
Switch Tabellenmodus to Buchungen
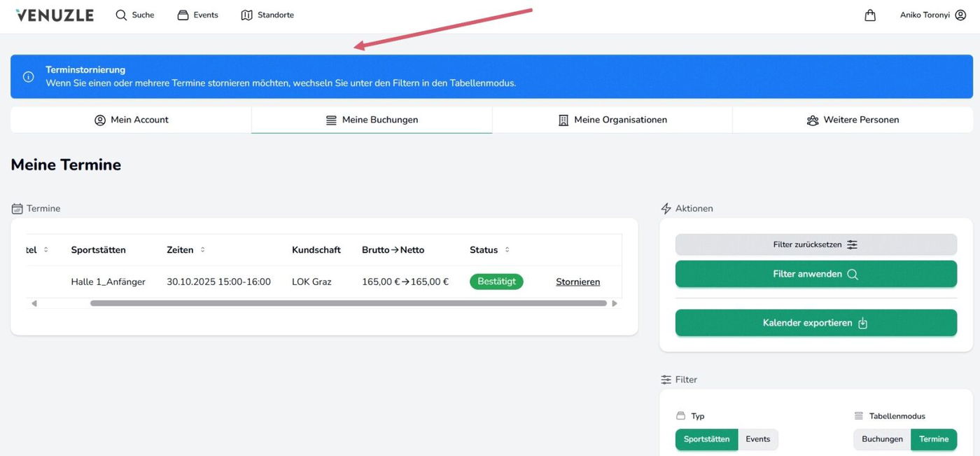click(882, 439)
